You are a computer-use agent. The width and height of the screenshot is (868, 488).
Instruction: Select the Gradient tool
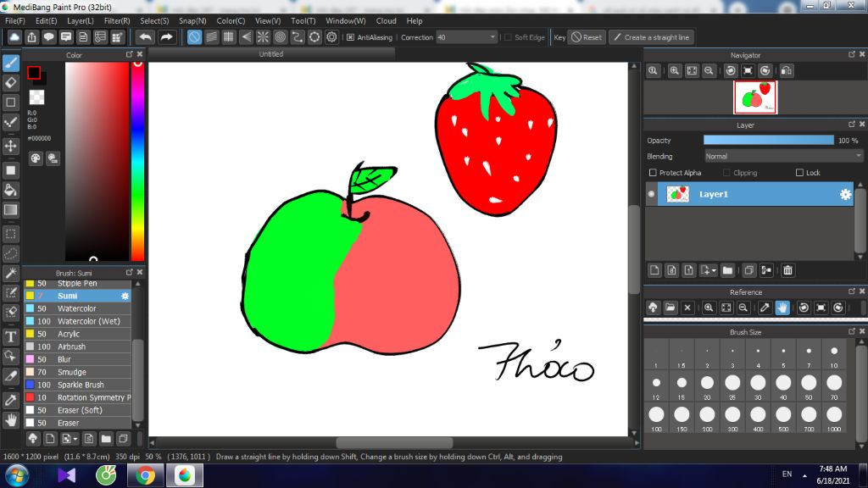coord(11,210)
